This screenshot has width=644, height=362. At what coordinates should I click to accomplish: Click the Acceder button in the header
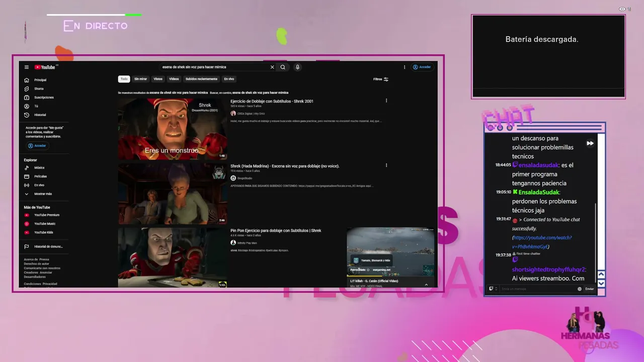pyautogui.click(x=422, y=67)
